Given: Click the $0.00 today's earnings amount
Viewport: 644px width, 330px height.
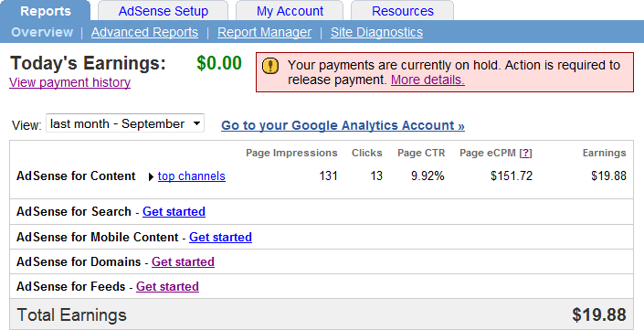Looking at the screenshot, I should [x=219, y=63].
